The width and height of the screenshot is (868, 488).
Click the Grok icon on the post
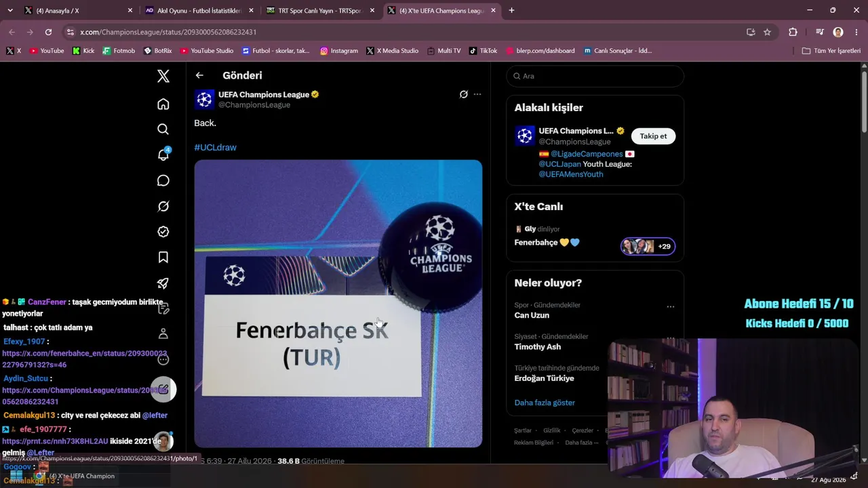pos(464,94)
